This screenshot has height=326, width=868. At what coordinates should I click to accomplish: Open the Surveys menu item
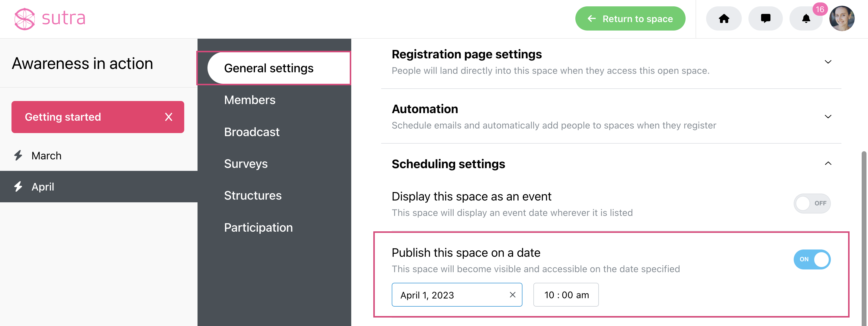click(246, 164)
